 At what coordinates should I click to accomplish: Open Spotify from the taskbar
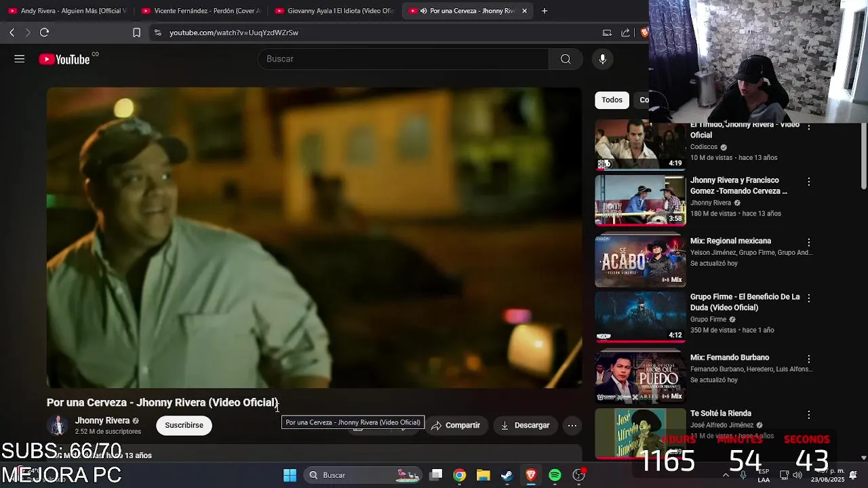555,475
